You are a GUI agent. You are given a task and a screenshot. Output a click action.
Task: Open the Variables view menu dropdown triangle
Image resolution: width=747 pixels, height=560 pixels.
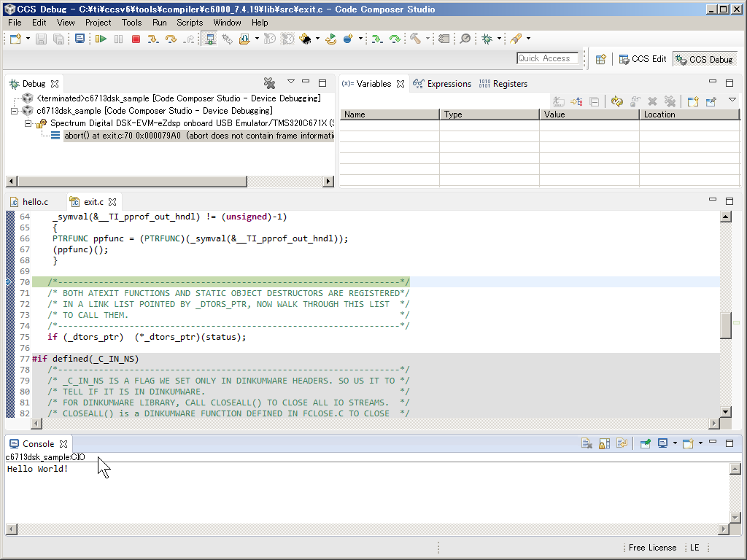coord(732,100)
